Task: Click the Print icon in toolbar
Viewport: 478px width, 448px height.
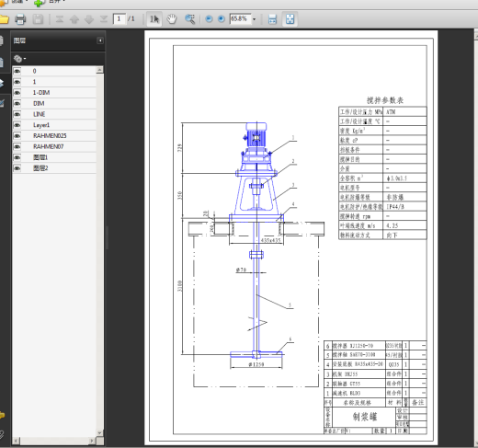Action: pos(20,19)
